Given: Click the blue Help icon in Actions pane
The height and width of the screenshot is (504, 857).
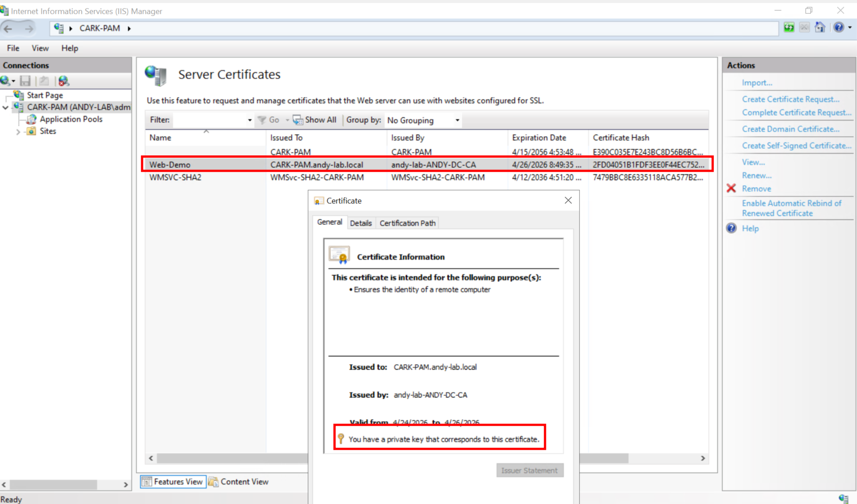Looking at the screenshot, I should click(x=732, y=228).
